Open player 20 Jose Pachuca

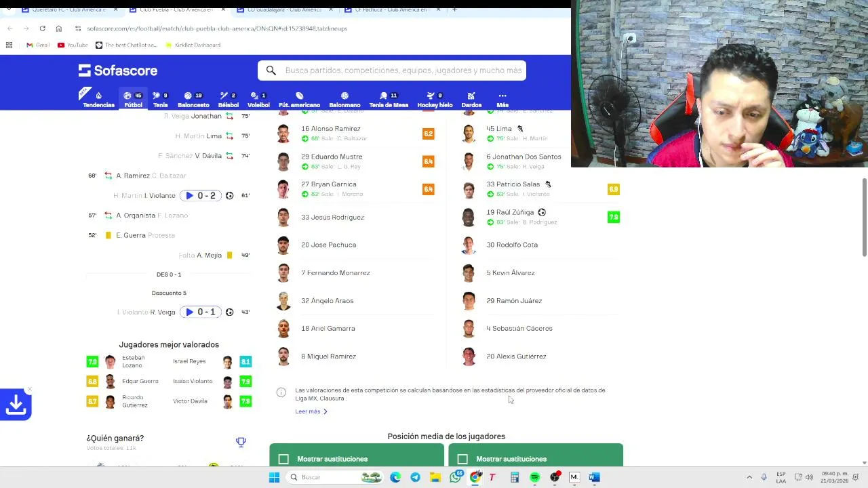tap(328, 245)
